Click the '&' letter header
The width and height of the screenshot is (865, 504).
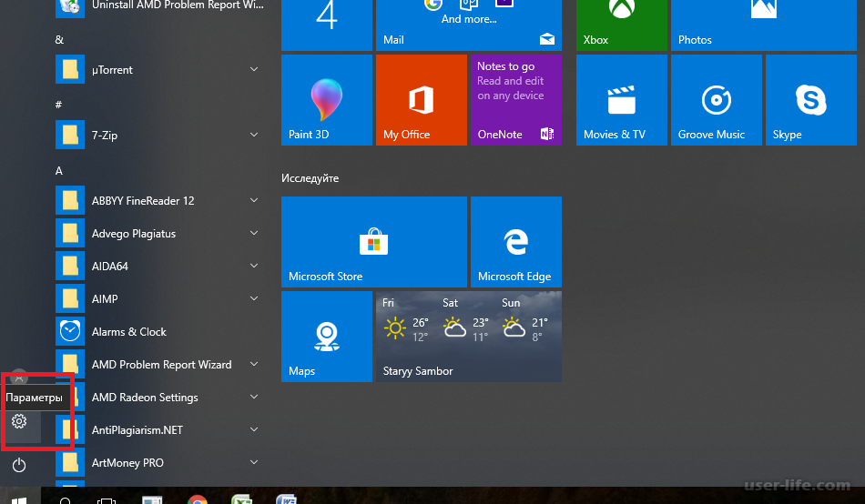(x=59, y=40)
